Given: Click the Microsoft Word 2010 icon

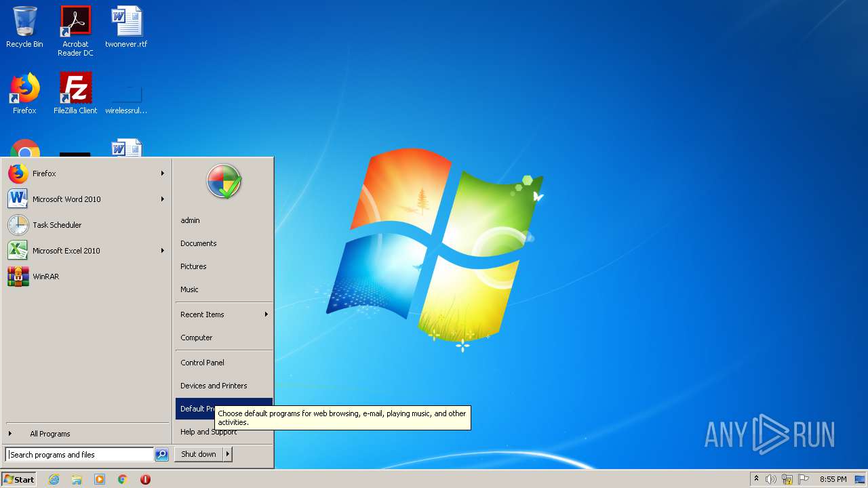Looking at the screenshot, I should coord(18,199).
